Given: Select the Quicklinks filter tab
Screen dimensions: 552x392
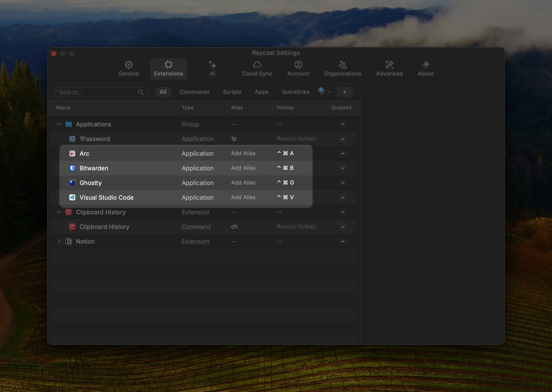Looking at the screenshot, I should coord(295,92).
